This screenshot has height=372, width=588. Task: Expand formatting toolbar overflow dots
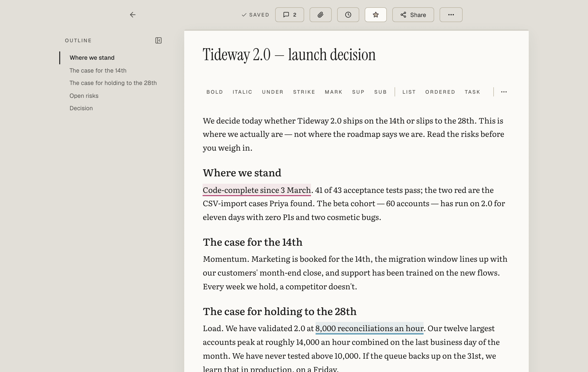point(504,92)
